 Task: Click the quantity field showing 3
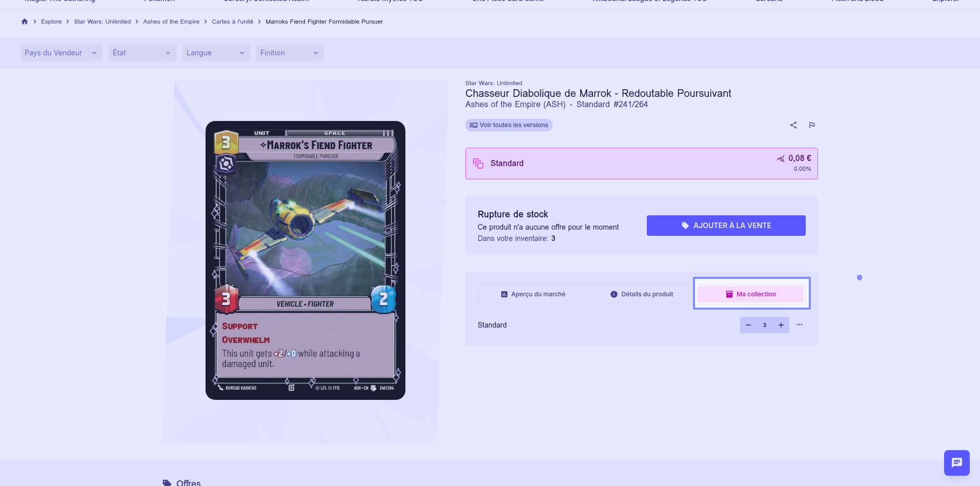(x=765, y=325)
